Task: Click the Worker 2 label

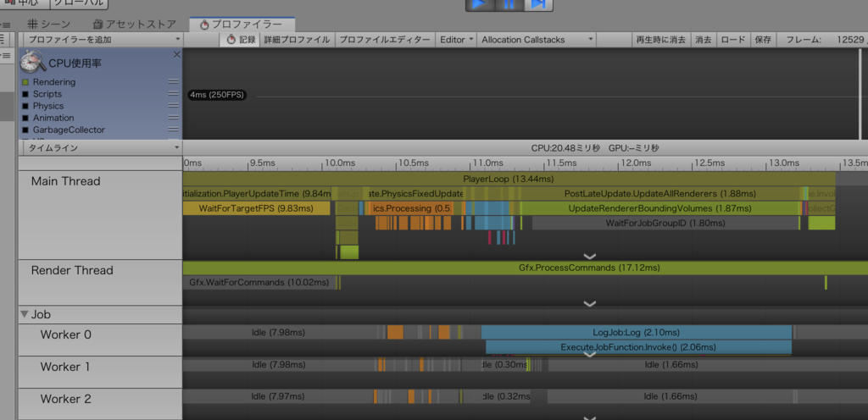Action: click(x=65, y=399)
